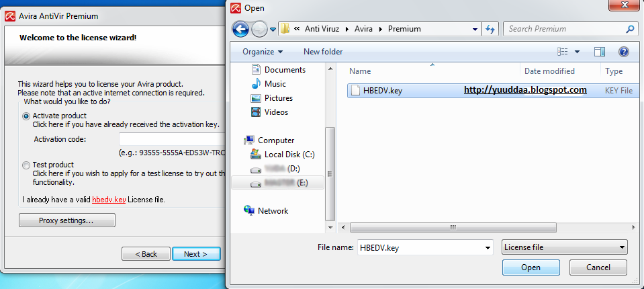Click the Videos filmstrip icon

pos(256,112)
